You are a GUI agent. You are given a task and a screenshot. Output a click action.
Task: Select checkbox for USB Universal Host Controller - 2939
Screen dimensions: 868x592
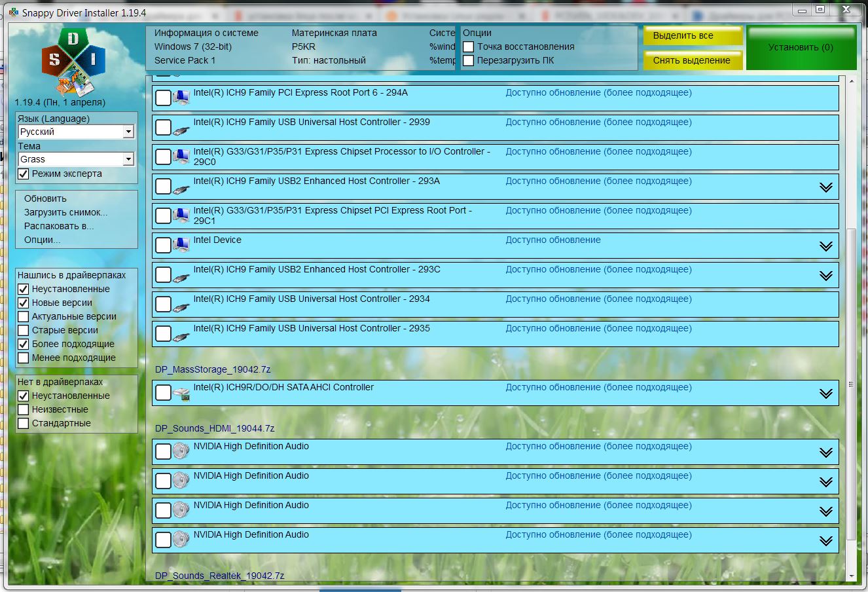[163, 128]
